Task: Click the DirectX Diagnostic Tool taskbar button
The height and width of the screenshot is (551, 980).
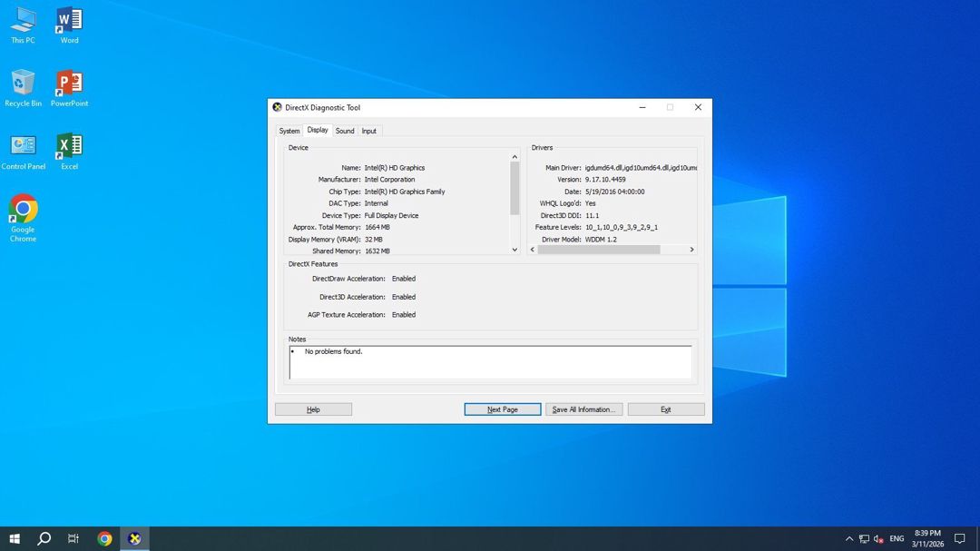Action: (x=134, y=538)
